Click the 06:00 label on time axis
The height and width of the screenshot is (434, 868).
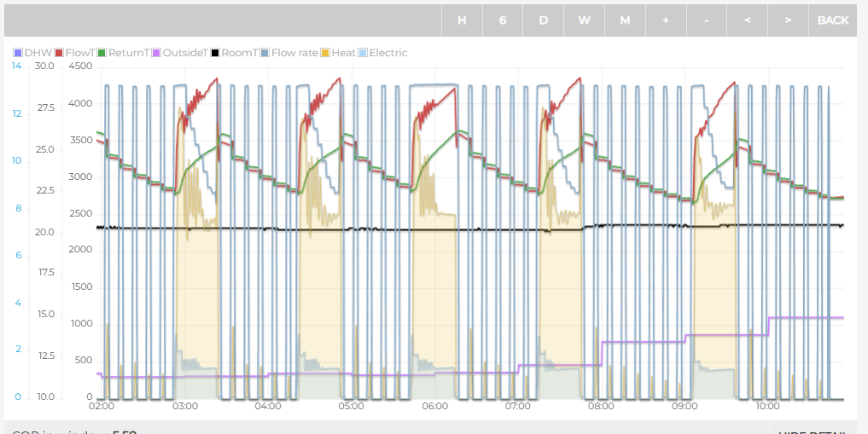coord(434,407)
